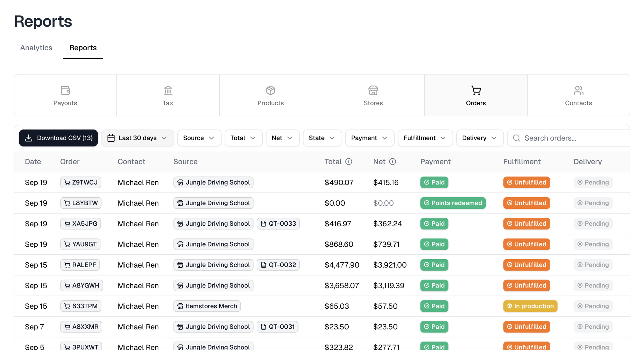This screenshot has height=350, width=644.
Task: Expand the Delivery filter dropdown
Action: [480, 138]
